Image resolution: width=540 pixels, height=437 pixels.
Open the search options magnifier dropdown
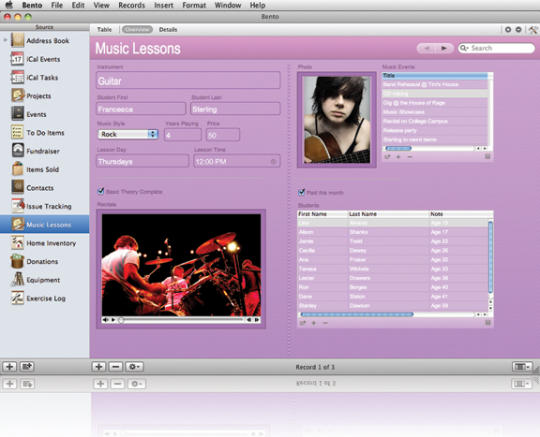pyautogui.click(x=464, y=48)
